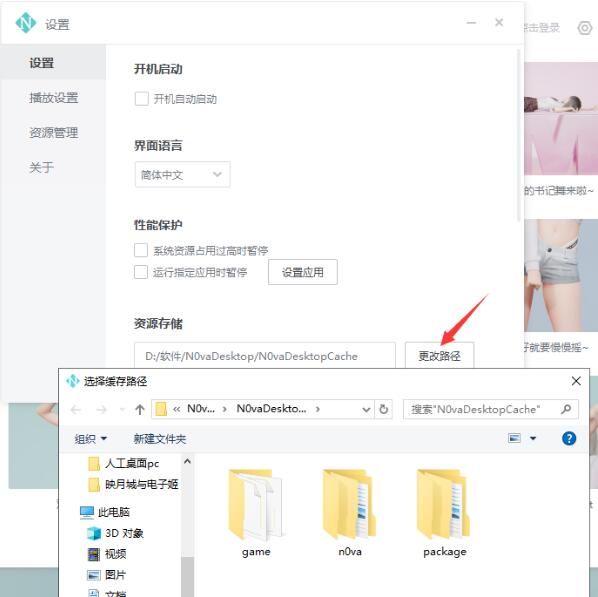
Task: Enable 开机自动启动 checkbox
Action: click(141, 99)
